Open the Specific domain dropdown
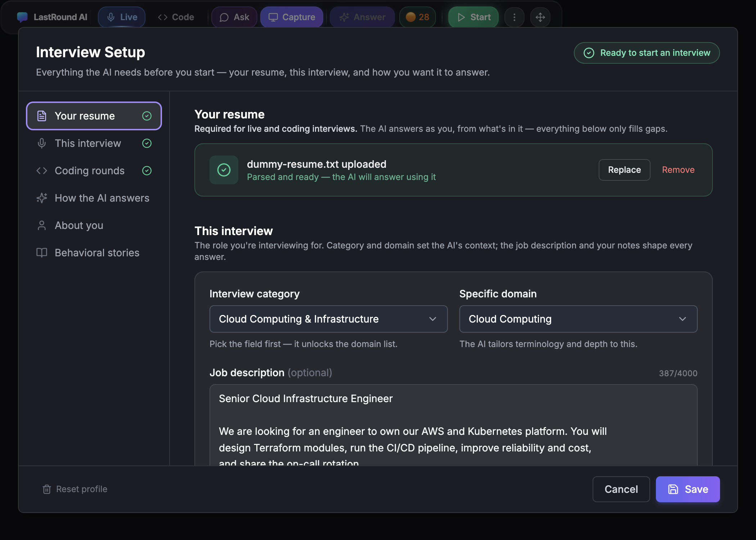Screen dimensions: 756x540 coord(578,319)
